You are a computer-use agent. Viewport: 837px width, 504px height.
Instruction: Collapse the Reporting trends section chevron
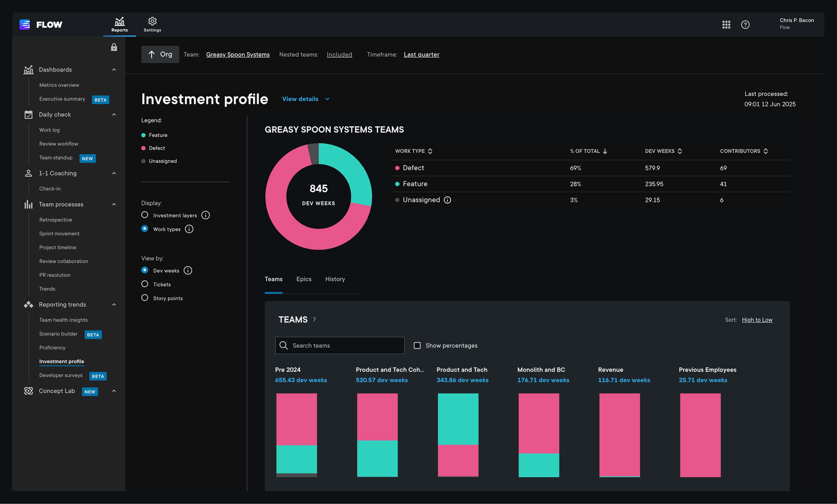(114, 305)
